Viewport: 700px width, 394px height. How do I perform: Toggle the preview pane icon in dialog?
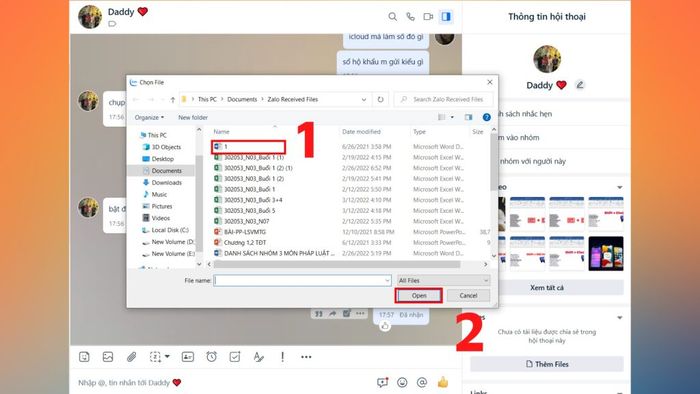click(x=468, y=117)
